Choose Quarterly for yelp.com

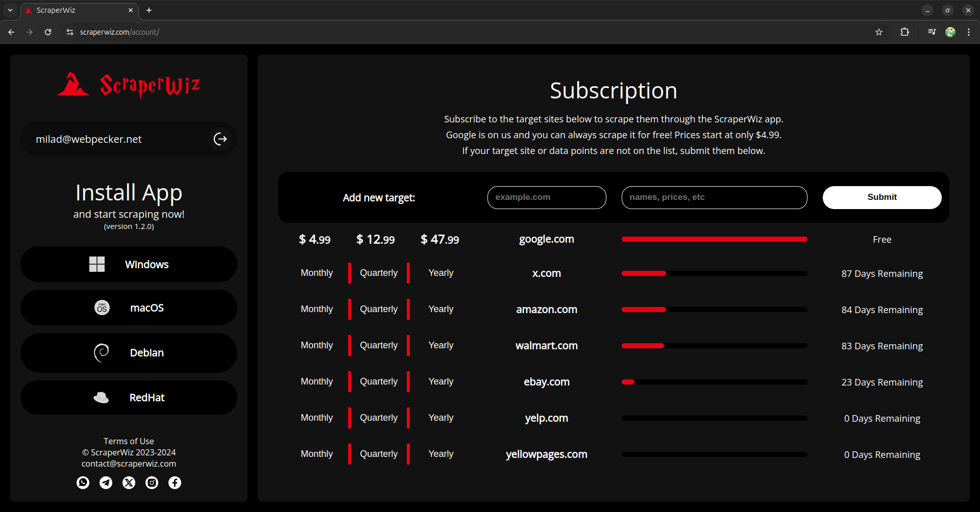[x=379, y=418]
